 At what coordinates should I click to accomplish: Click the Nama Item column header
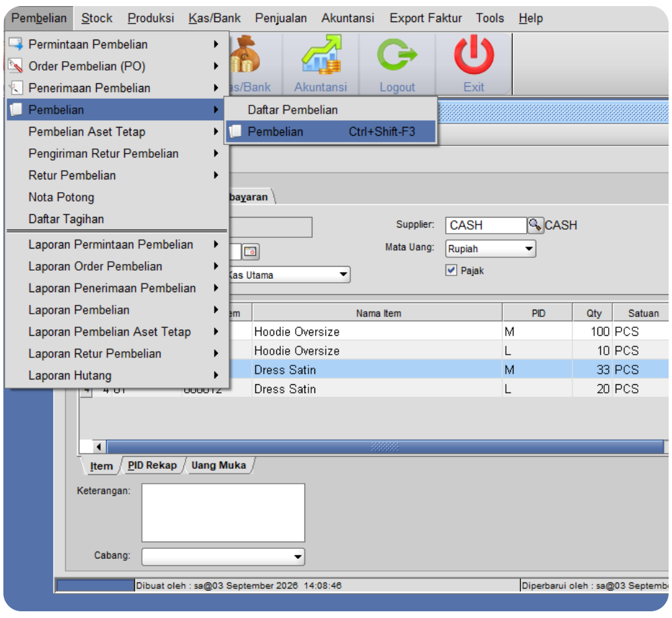378,313
